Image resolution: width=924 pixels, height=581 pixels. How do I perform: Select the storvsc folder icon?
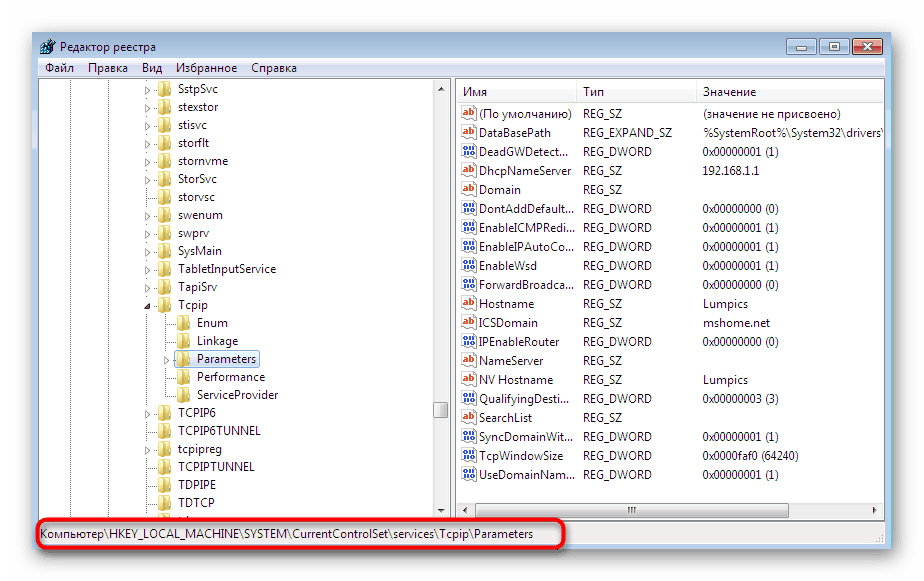pyautogui.click(x=165, y=197)
